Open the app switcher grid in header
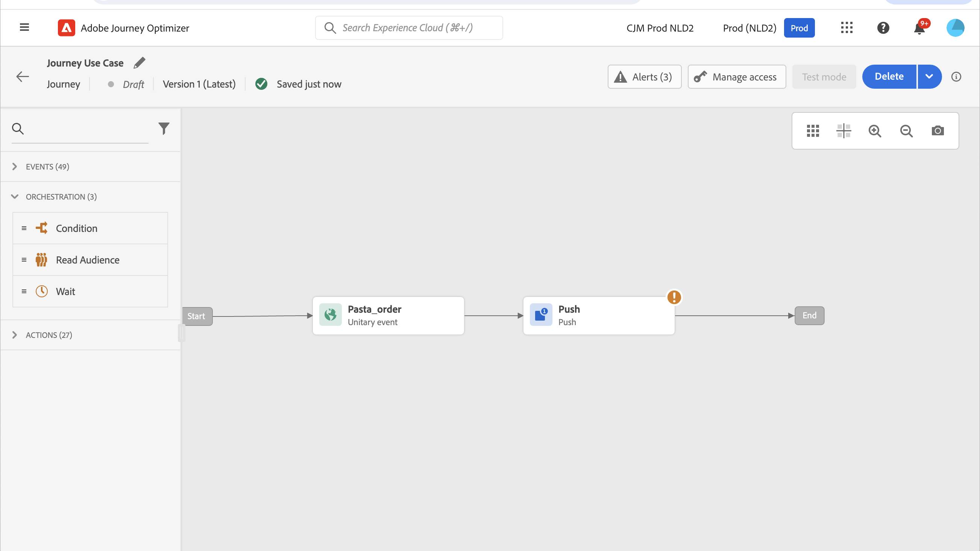980x551 pixels. [x=847, y=28]
